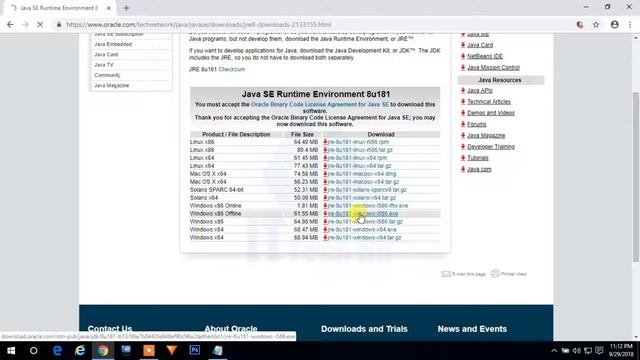Open Java APIs resource link
This screenshot has width=640, height=360.
coord(480,91)
